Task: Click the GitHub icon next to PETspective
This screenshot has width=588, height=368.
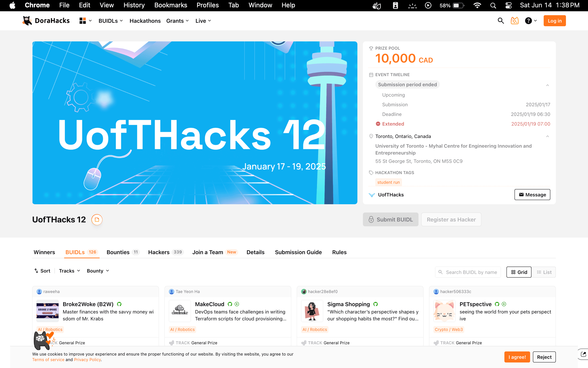Action: pyautogui.click(x=497, y=304)
